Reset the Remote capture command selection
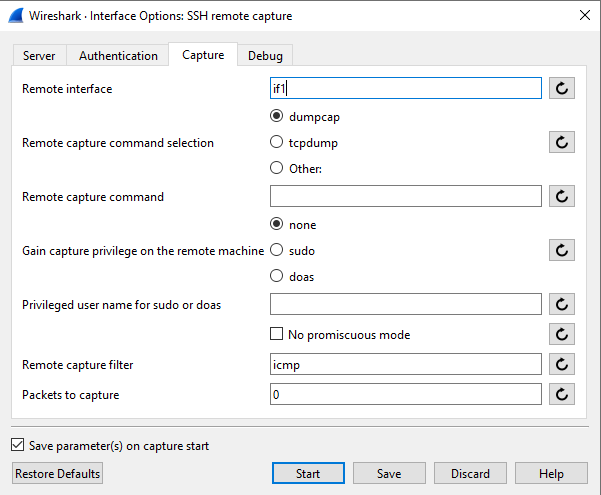This screenshot has height=495, width=601. [x=562, y=142]
